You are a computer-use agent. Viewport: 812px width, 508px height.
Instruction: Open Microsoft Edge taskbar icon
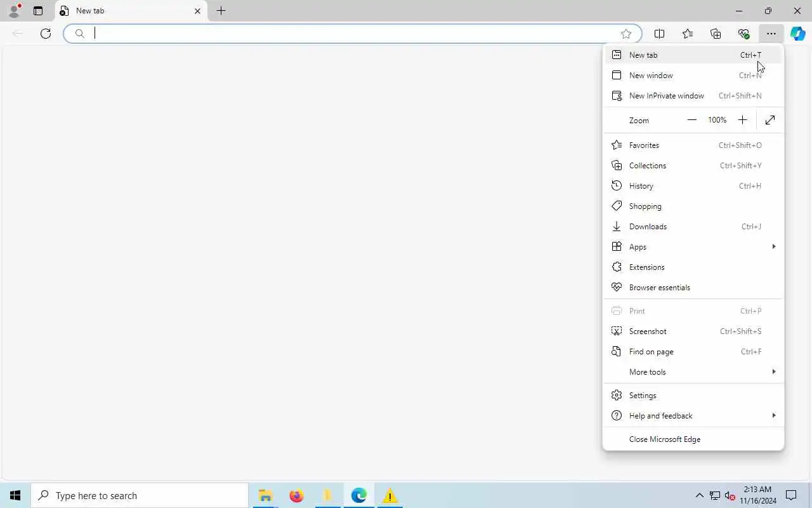tap(358, 495)
